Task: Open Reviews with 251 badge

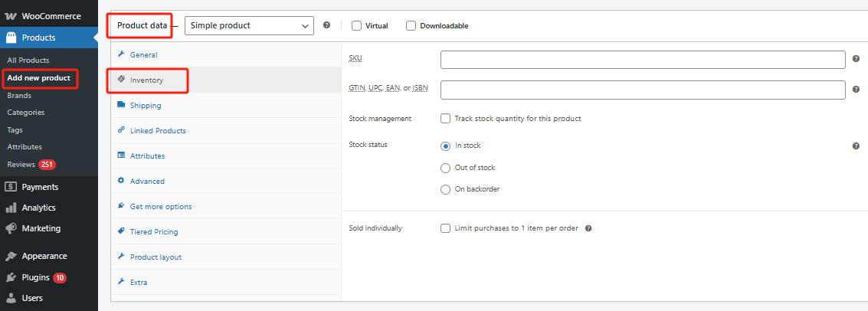Action: 31,165
